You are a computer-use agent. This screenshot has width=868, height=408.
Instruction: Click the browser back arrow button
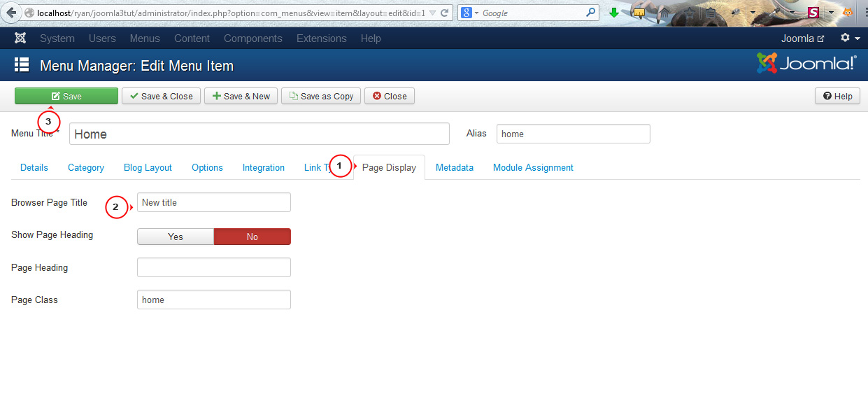[11, 13]
